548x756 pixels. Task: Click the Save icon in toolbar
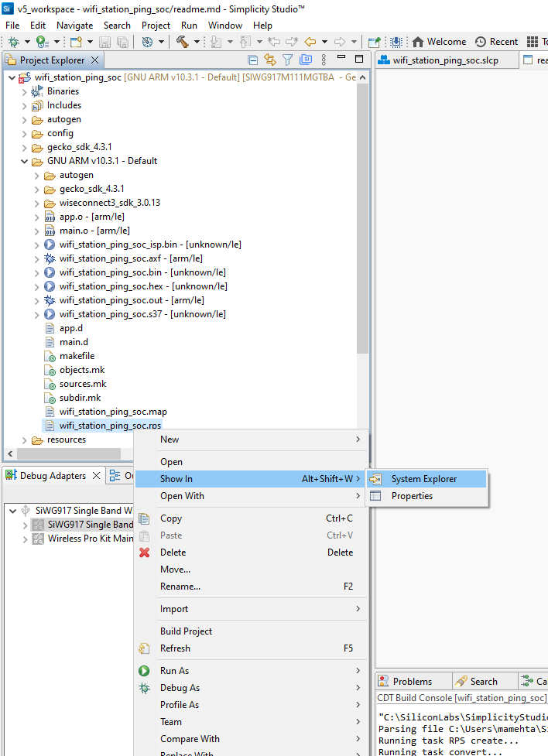(105, 42)
